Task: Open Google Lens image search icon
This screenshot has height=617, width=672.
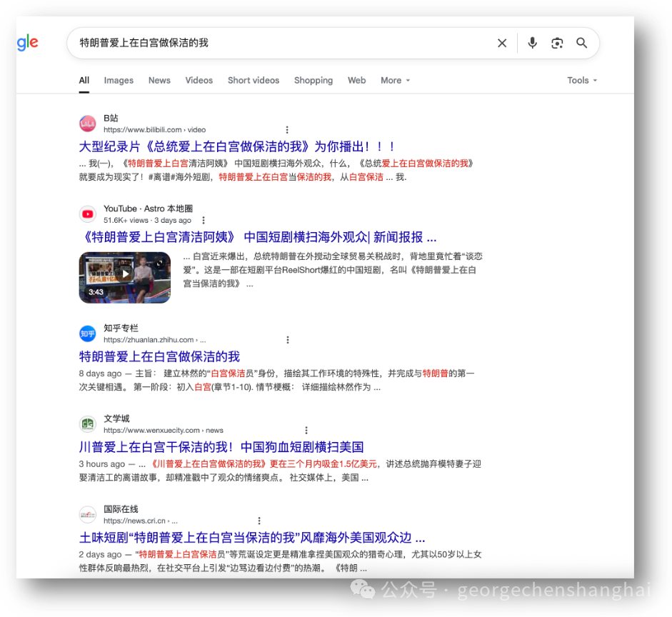Action: click(557, 43)
